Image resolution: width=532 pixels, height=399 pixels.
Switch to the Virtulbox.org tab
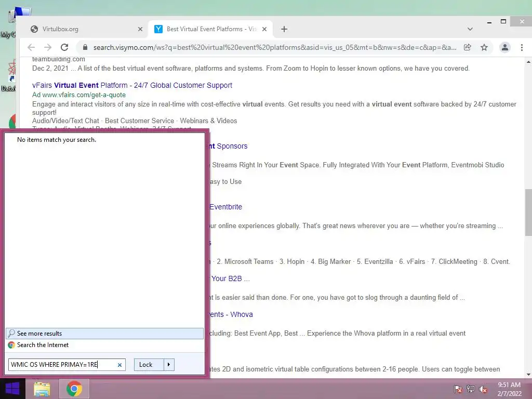coord(84,29)
